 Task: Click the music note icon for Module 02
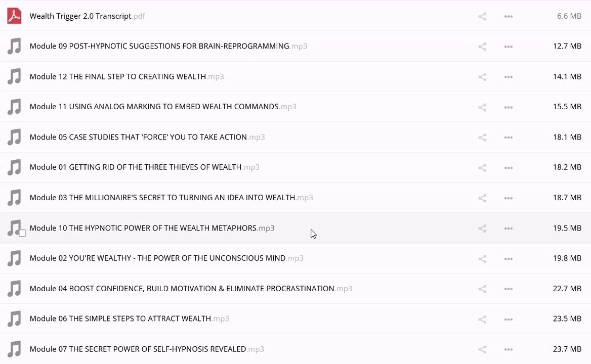coord(14,258)
